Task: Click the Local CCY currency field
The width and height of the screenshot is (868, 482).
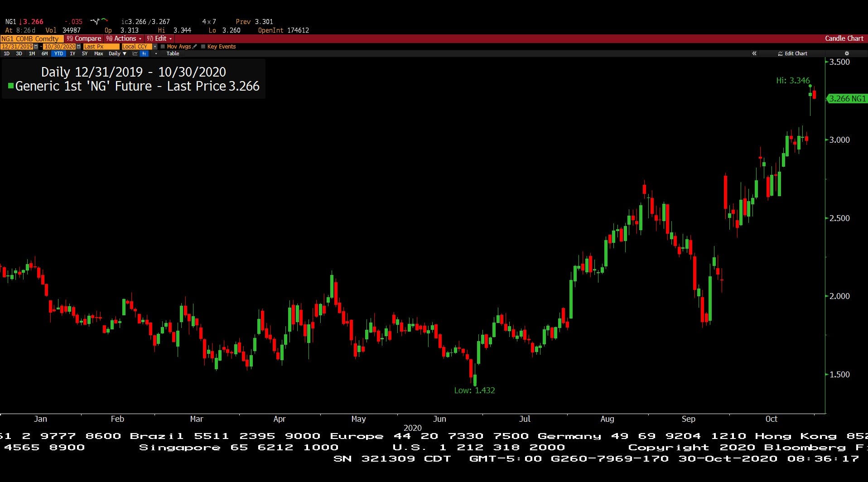Action: (137, 47)
